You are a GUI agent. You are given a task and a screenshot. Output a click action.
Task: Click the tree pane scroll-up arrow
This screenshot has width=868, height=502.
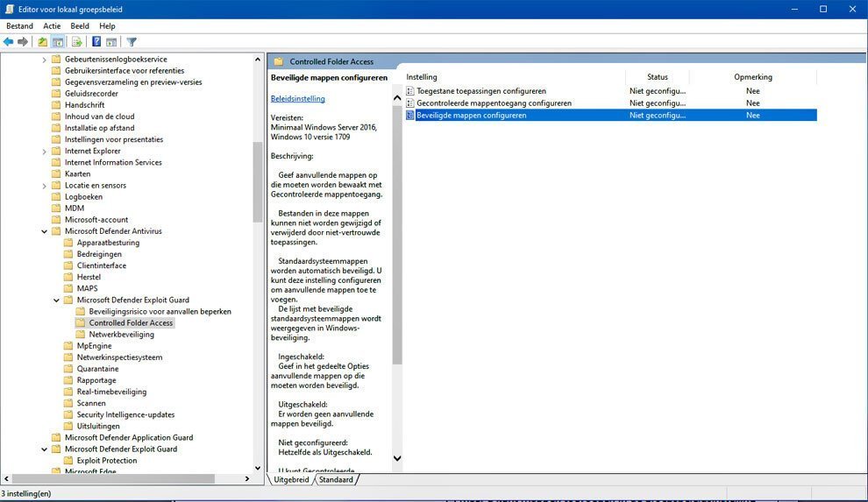tap(258, 60)
